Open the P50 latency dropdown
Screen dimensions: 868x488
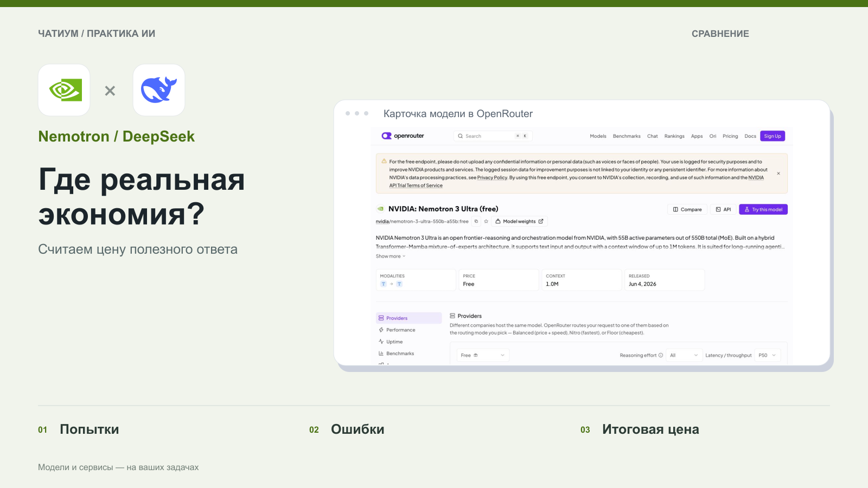coord(768,355)
